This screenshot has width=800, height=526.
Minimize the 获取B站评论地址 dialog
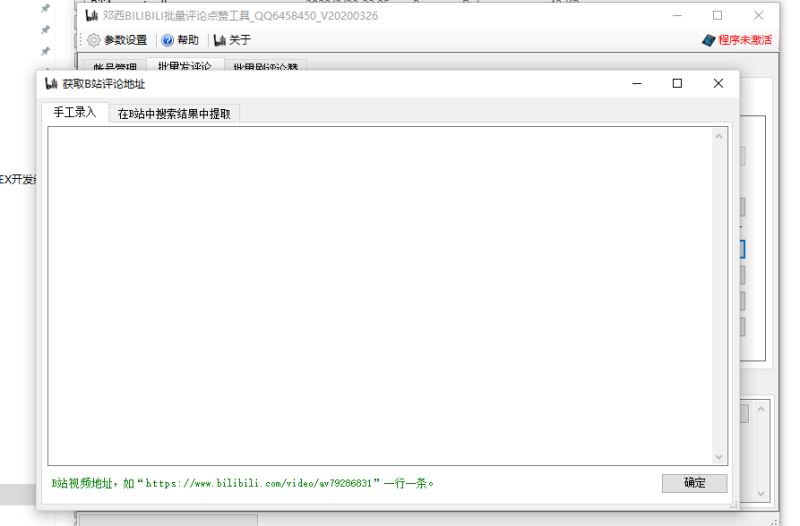click(637, 83)
